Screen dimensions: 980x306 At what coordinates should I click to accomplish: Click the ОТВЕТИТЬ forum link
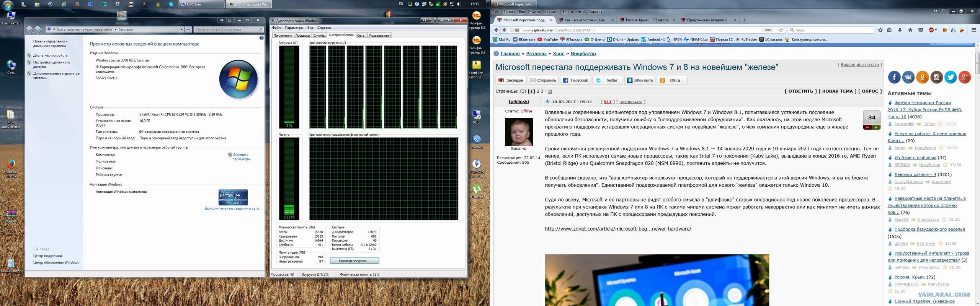pyautogui.click(x=800, y=91)
